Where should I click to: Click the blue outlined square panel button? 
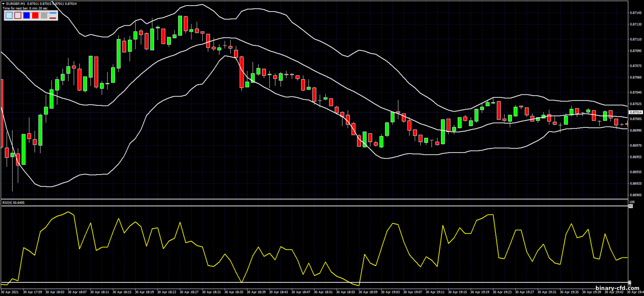(x=9, y=15)
